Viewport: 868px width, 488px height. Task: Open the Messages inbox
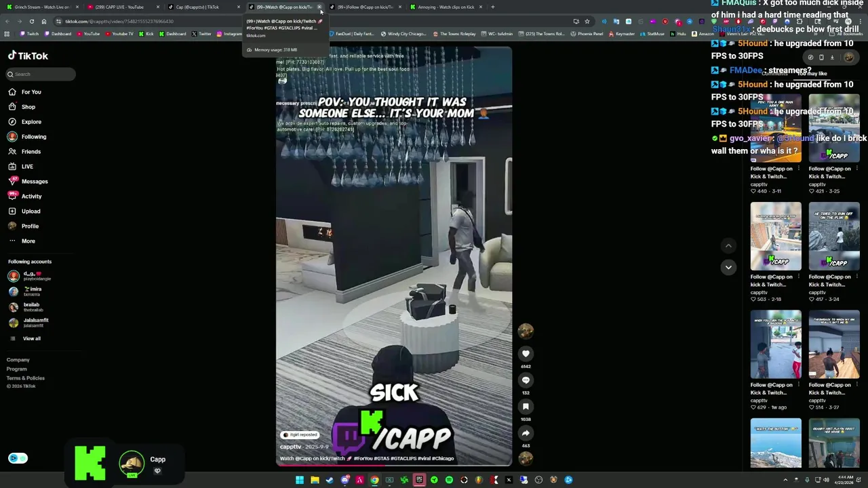pos(28,182)
